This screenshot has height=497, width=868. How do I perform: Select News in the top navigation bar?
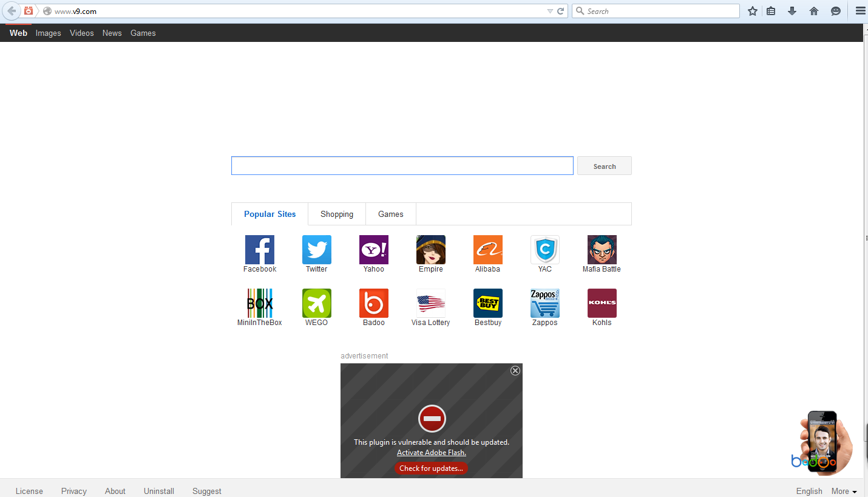pyautogui.click(x=112, y=33)
